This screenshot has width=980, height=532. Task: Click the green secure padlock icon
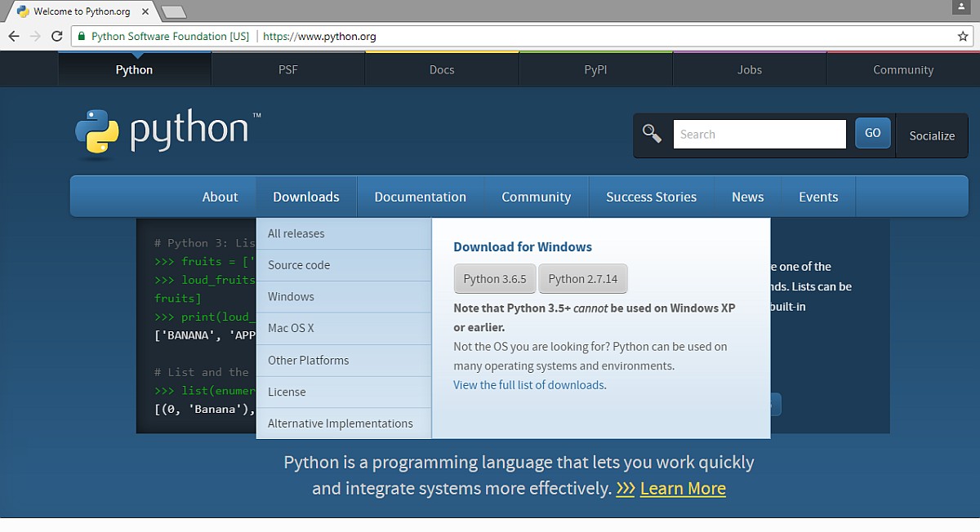tap(81, 36)
